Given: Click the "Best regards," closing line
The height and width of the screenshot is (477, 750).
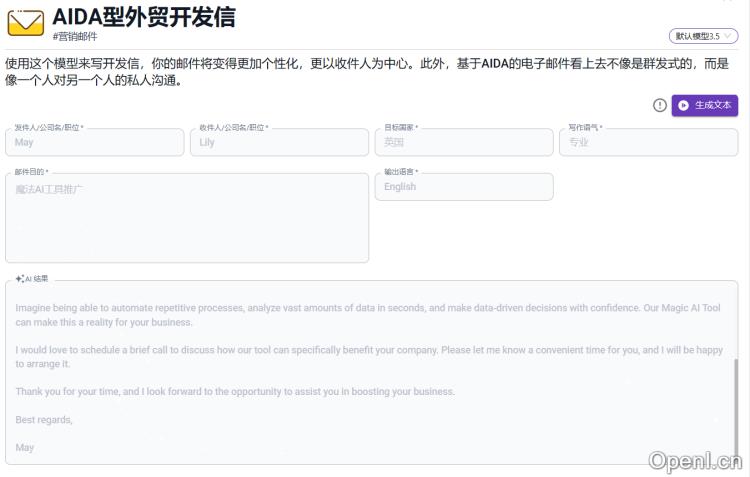Looking at the screenshot, I should (44, 420).
